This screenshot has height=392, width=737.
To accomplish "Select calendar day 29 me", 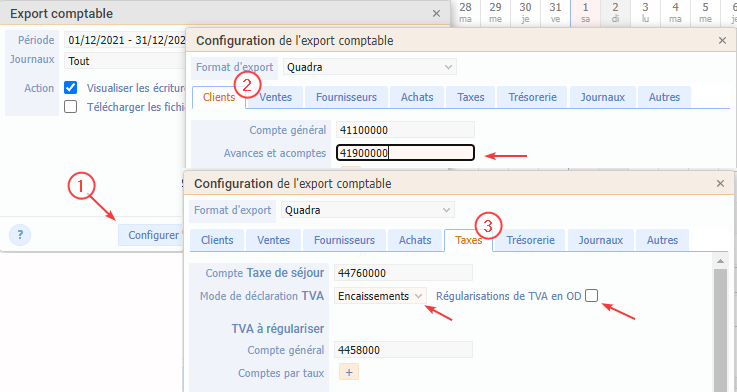I will pos(495,13).
